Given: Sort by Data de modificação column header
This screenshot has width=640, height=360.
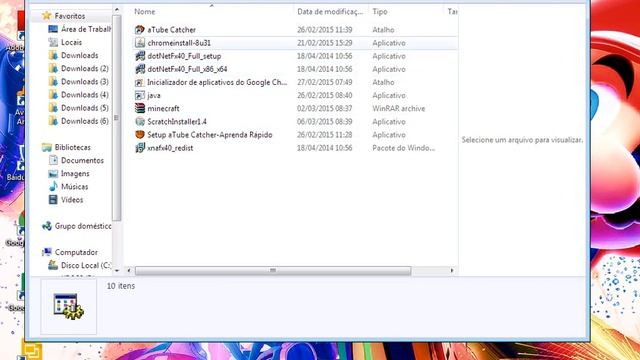Looking at the screenshot, I should point(331,11).
